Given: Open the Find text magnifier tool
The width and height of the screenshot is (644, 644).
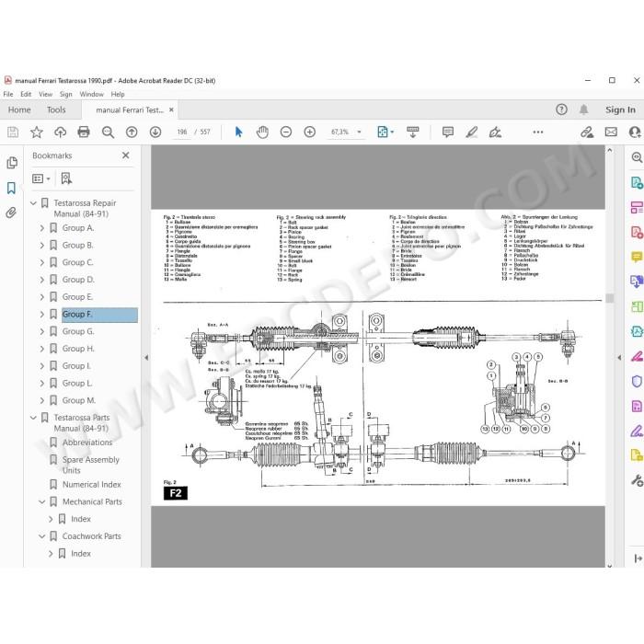Looking at the screenshot, I should click(108, 132).
